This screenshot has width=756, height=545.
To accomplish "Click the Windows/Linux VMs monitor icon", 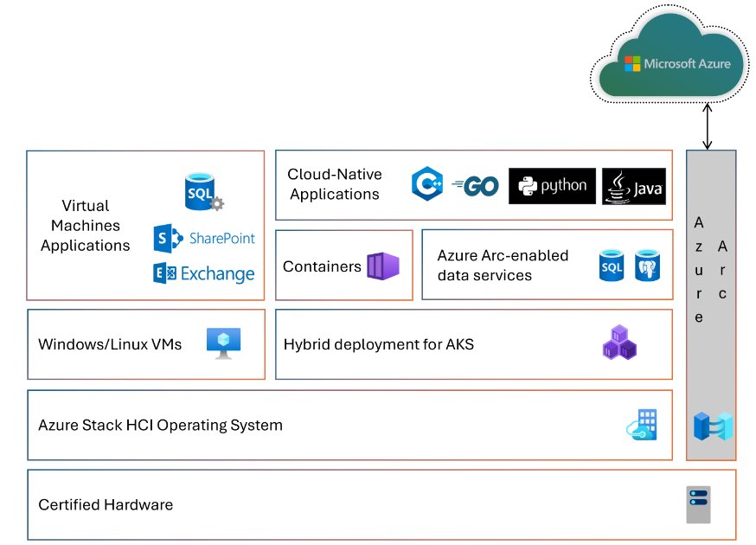I will point(224,343).
